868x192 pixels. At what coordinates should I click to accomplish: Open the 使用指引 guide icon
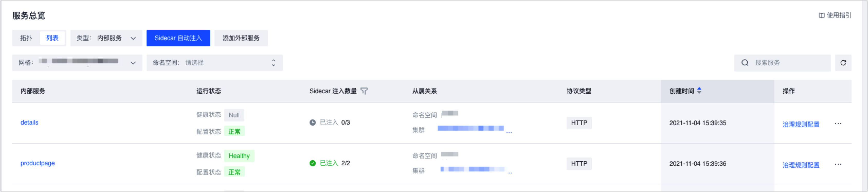point(821,15)
